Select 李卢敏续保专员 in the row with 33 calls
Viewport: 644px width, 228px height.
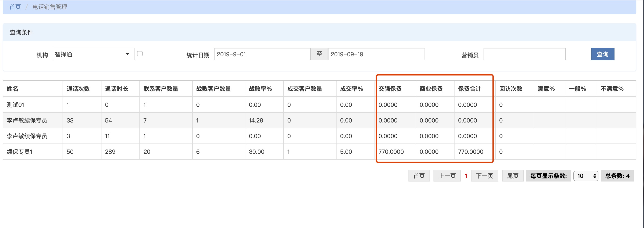point(27,120)
